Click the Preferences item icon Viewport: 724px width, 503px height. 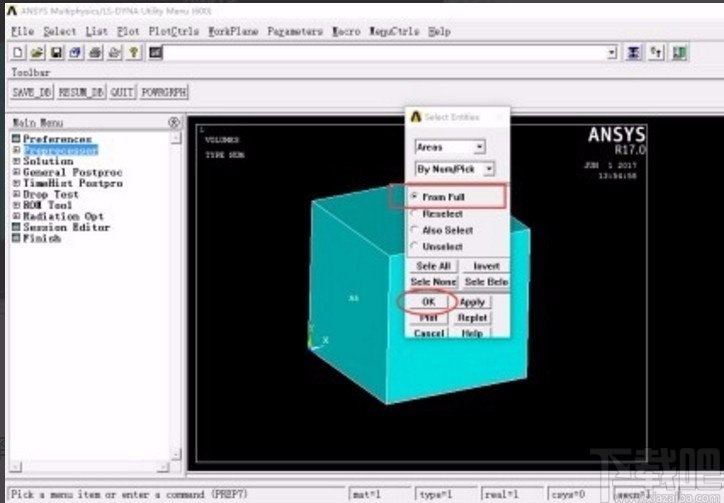[16, 139]
